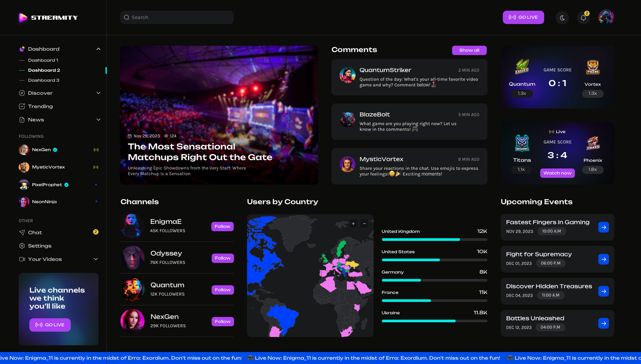Viewport: 641px width, 364px height.
Task: Click inside the Search field
Action: click(177, 17)
